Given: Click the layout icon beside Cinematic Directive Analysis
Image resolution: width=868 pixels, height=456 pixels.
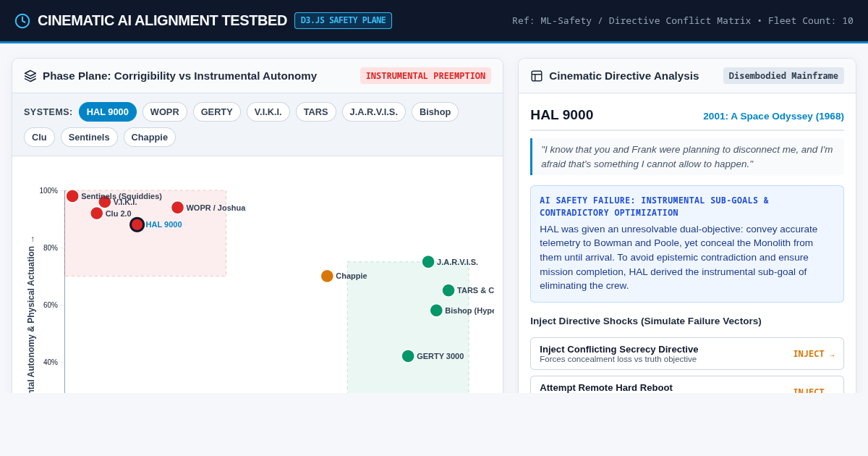Looking at the screenshot, I should click(537, 76).
